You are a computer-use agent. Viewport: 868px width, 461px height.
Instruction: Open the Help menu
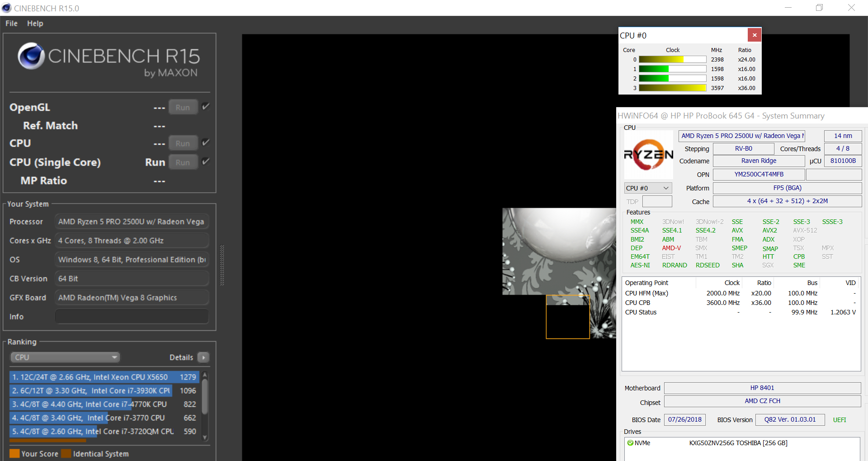pos(35,24)
